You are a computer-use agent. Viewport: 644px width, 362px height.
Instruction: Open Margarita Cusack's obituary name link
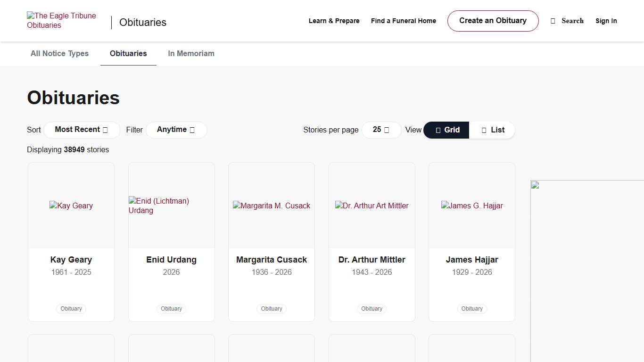(x=272, y=260)
